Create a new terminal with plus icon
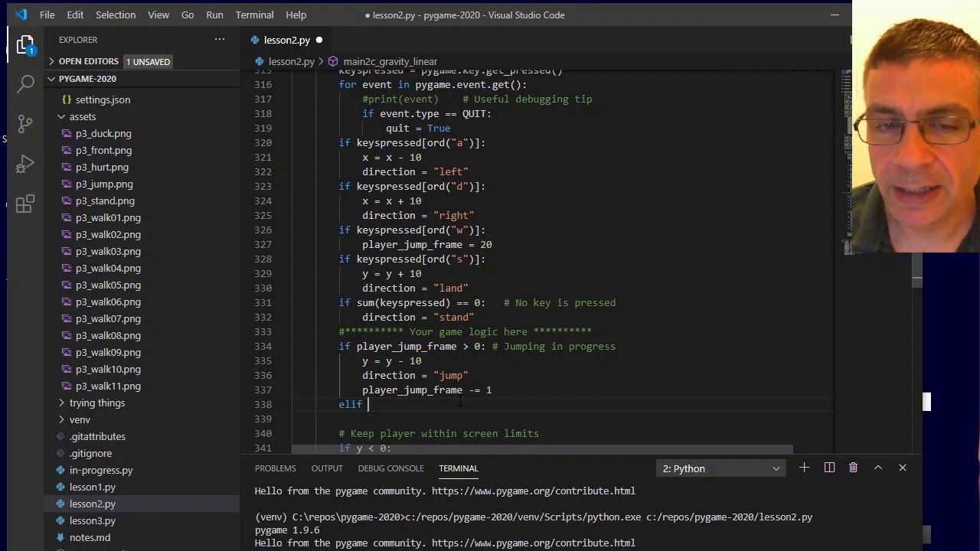980x551 pixels. (x=804, y=468)
